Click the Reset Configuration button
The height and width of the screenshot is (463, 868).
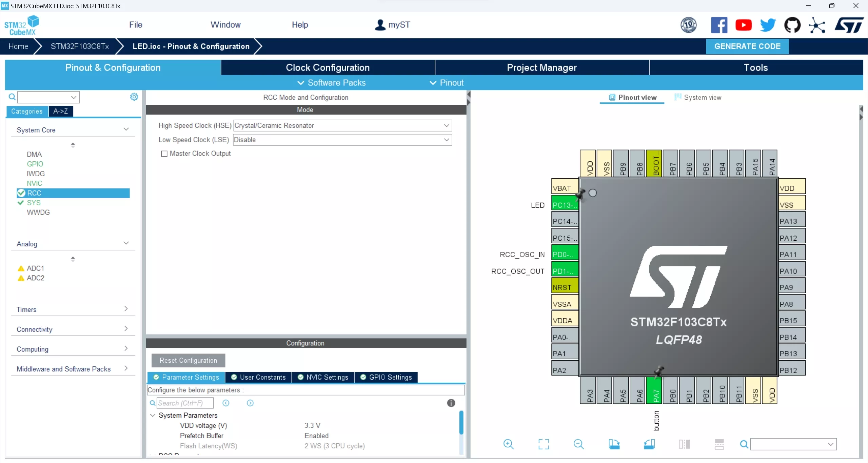pyautogui.click(x=188, y=360)
